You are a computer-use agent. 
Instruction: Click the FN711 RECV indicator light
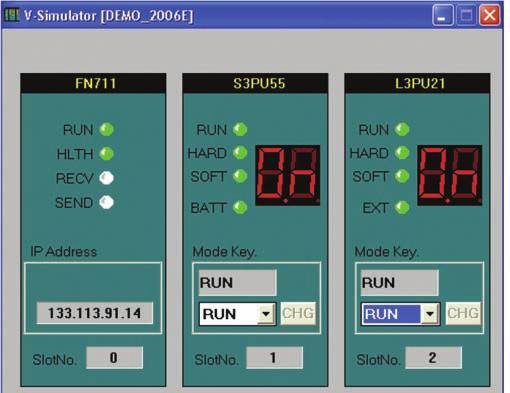coord(107,178)
